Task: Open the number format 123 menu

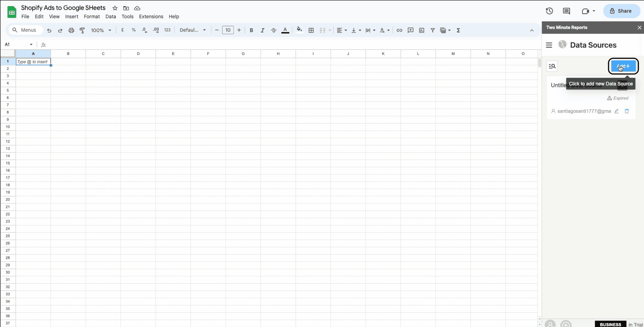Action: click(x=167, y=30)
